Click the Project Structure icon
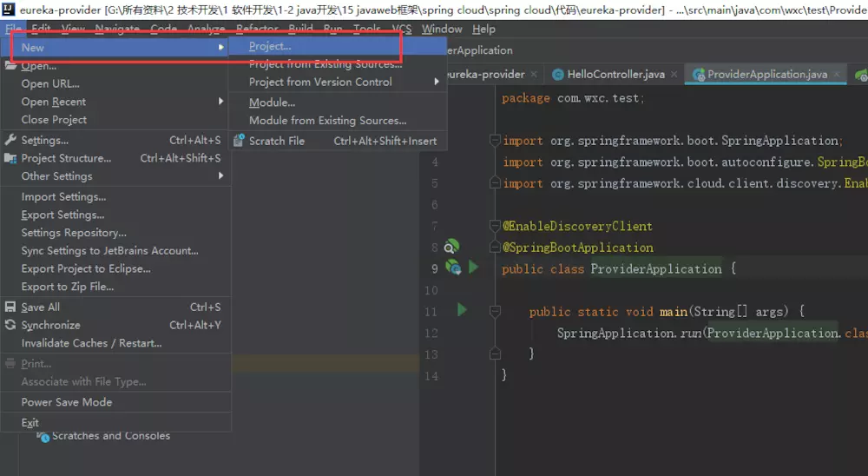868x476 pixels. (x=10, y=158)
